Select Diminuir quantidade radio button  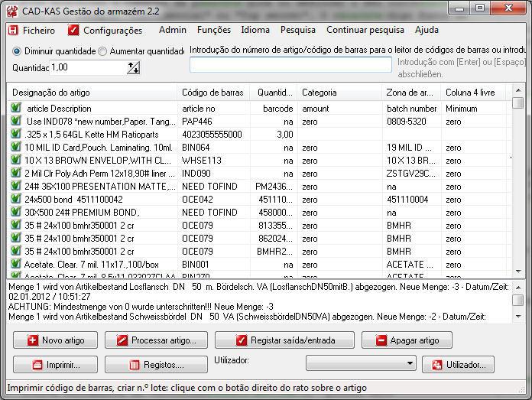(x=17, y=51)
